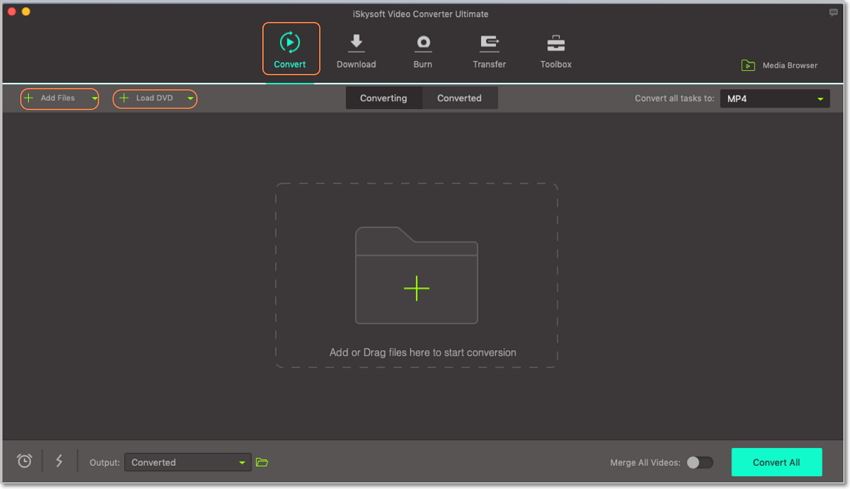Switch to the Converted tab
This screenshot has height=489, width=850.
(459, 98)
